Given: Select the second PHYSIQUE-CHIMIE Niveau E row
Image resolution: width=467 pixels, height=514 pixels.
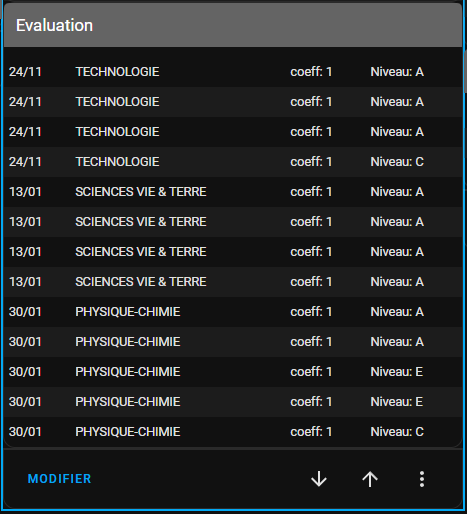Looking at the screenshot, I should pos(233,402).
